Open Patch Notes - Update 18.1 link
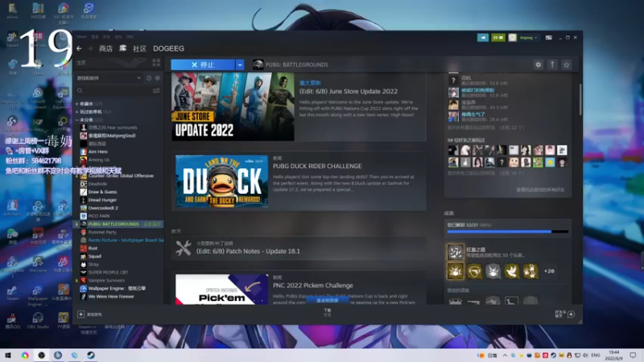644x362 pixels. [x=248, y=251]
